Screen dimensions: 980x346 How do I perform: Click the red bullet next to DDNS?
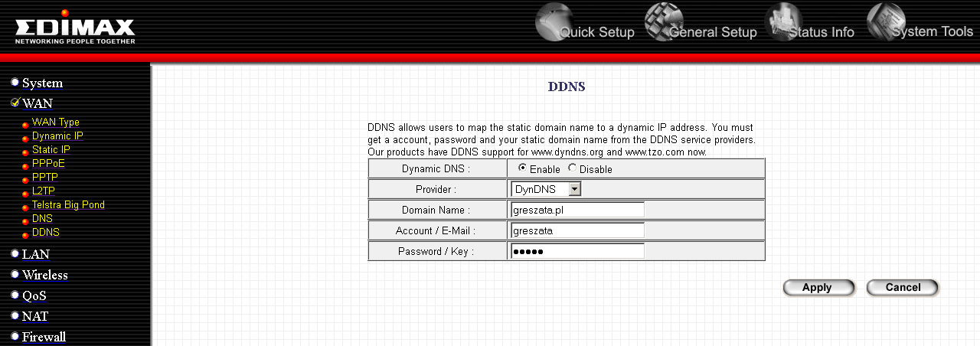tap(25, 235)
